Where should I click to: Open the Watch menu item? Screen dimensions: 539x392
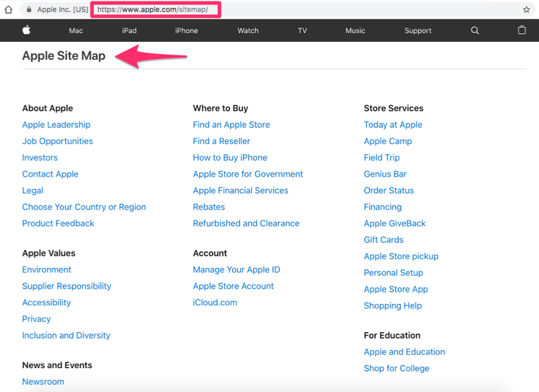[x=248, y=31]
